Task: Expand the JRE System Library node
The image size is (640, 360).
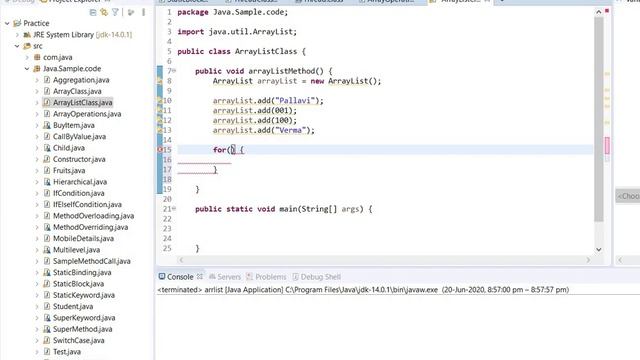Action: pyautogui.click(x=17, y=35)
